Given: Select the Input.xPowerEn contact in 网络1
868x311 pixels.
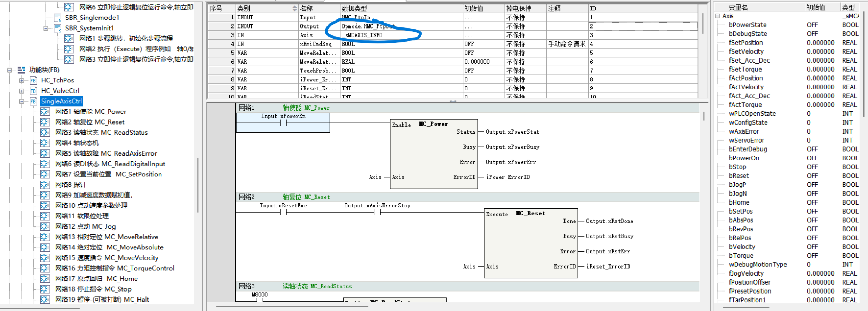Looking at the screenshot, I should [x=283, y=123].
